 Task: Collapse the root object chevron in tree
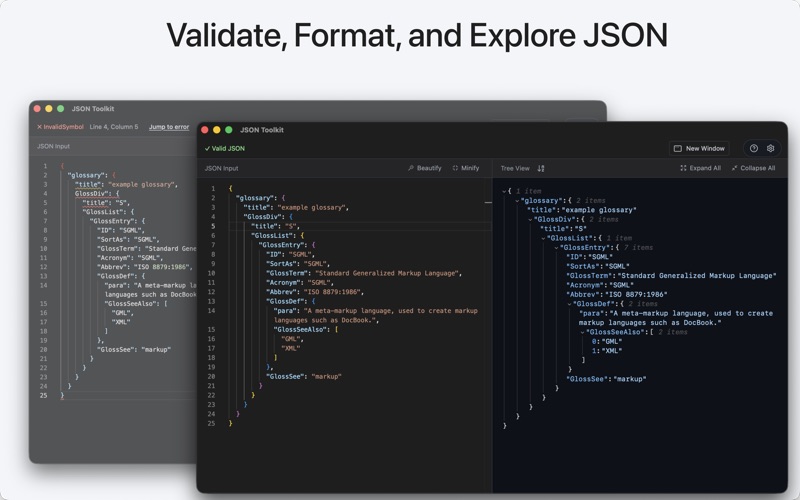coord(504,191)
